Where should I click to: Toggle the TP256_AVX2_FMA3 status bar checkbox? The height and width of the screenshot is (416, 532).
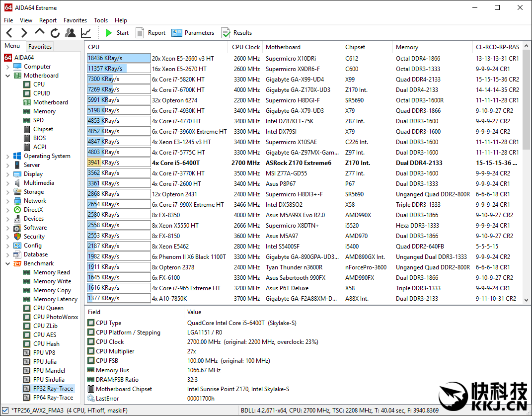pyautogui.click(x=5, y=410)
